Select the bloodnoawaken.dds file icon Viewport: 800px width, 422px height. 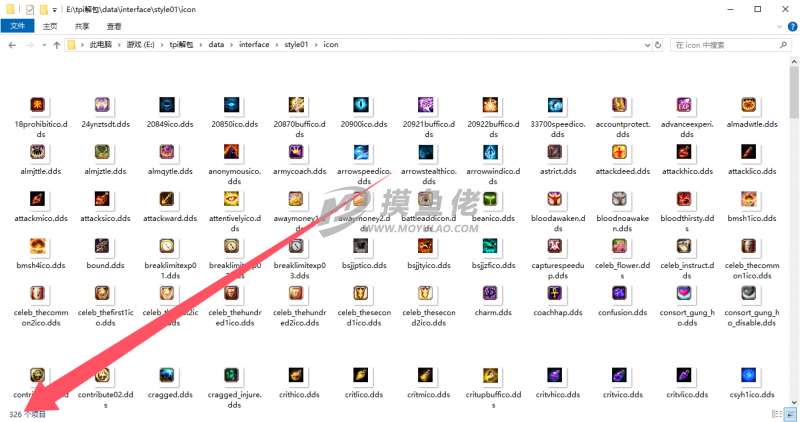click(619, 199)
